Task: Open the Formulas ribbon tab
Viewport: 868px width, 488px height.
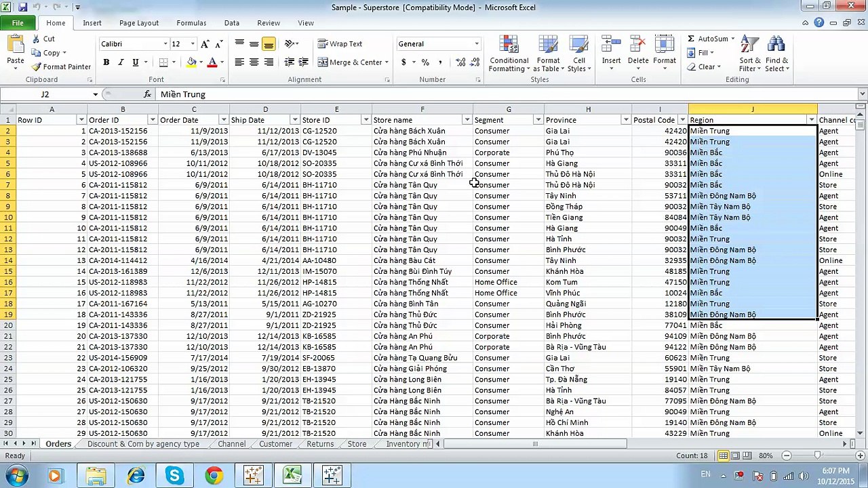Action: click(191, 23)
